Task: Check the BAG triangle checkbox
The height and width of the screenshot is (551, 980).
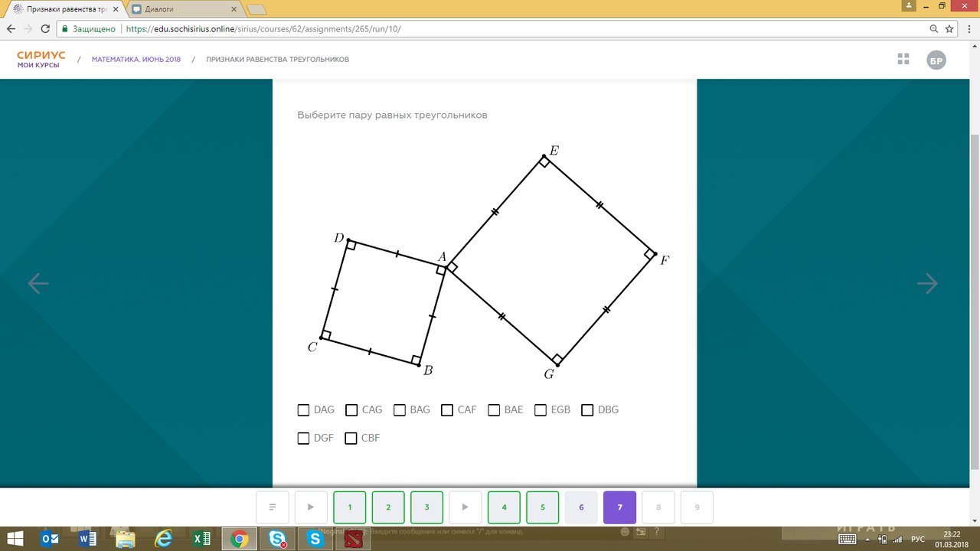Action: (400, 410)
